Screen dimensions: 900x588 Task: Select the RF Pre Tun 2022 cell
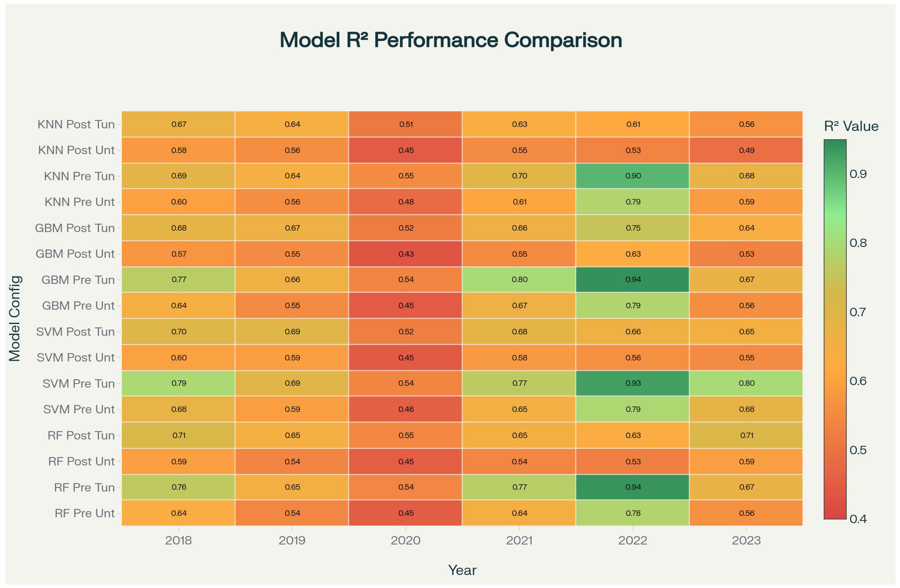pyautogui.click(x=633, y=487)
